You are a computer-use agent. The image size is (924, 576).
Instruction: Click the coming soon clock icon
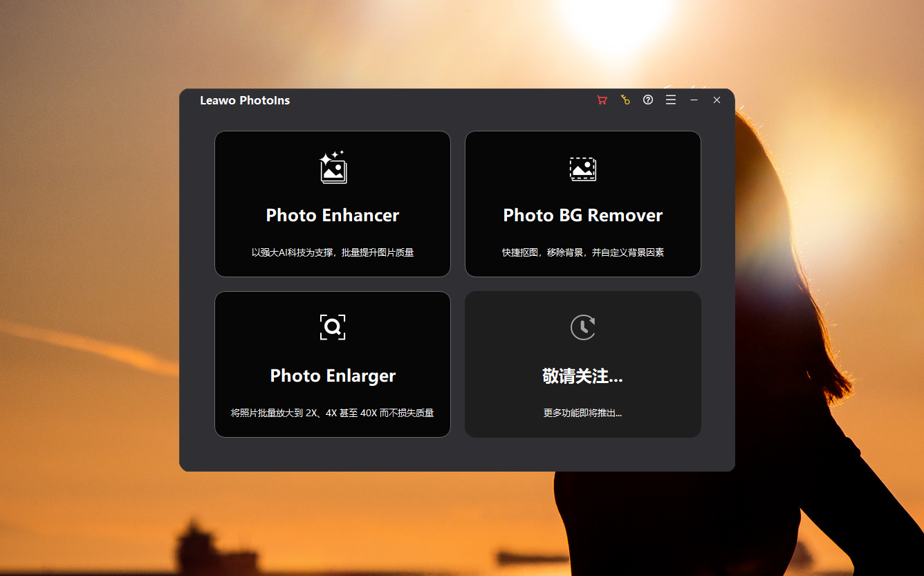pyautogui.click(x=583, y=327)
